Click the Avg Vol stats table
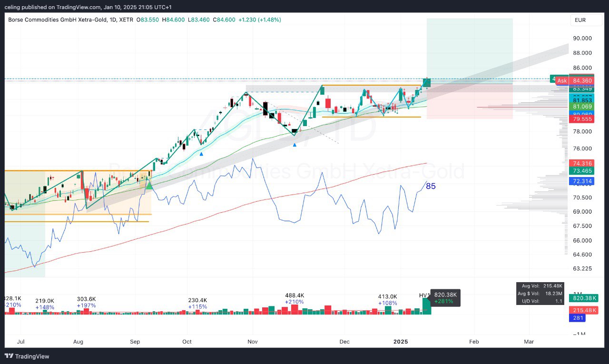 click(x=540, y=294)
